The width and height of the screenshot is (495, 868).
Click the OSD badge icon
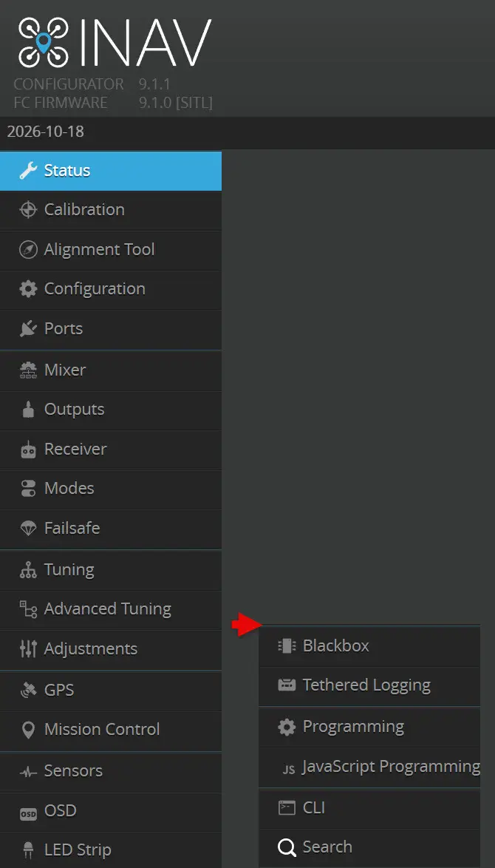27,813
